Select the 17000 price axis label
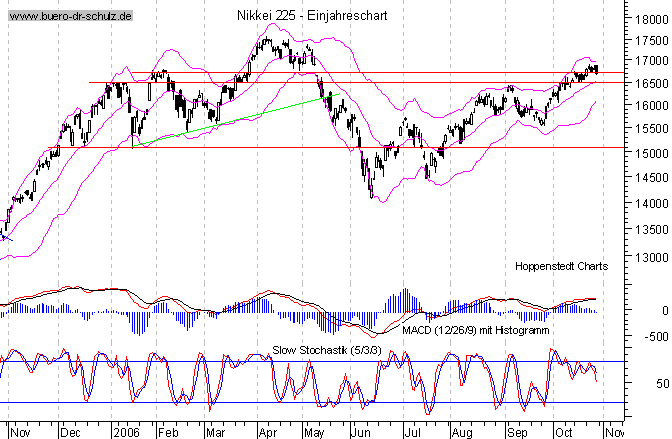672x439 pixels. pyautogui.click(x=652, y=61)
